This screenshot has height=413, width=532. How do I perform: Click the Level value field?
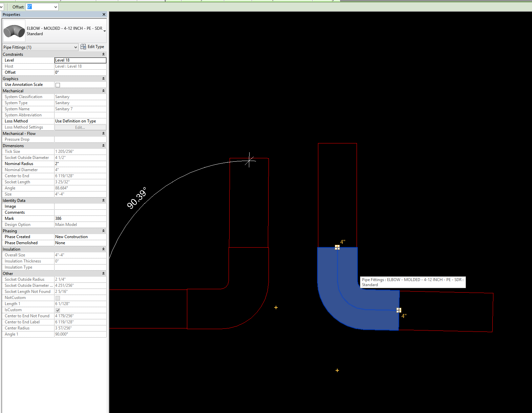coord(80,60)
